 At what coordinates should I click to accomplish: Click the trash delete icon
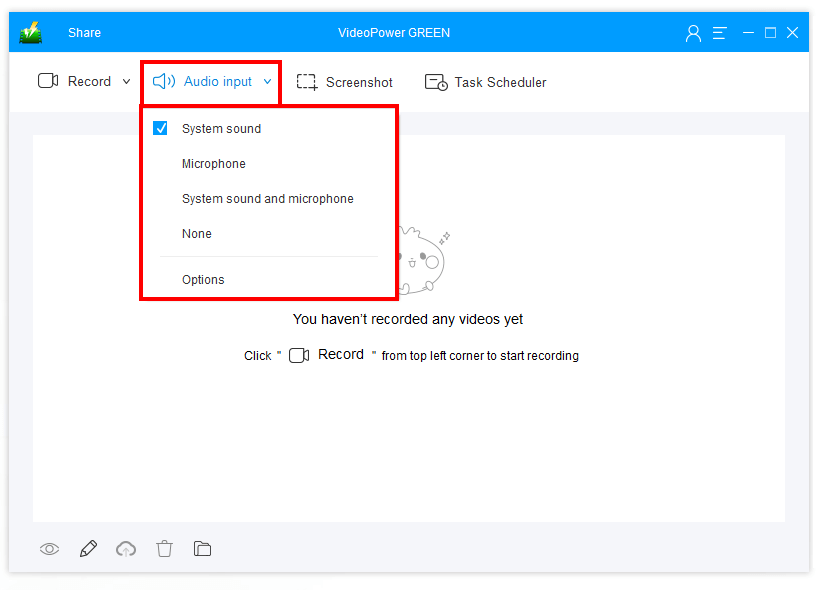point(164,549)
